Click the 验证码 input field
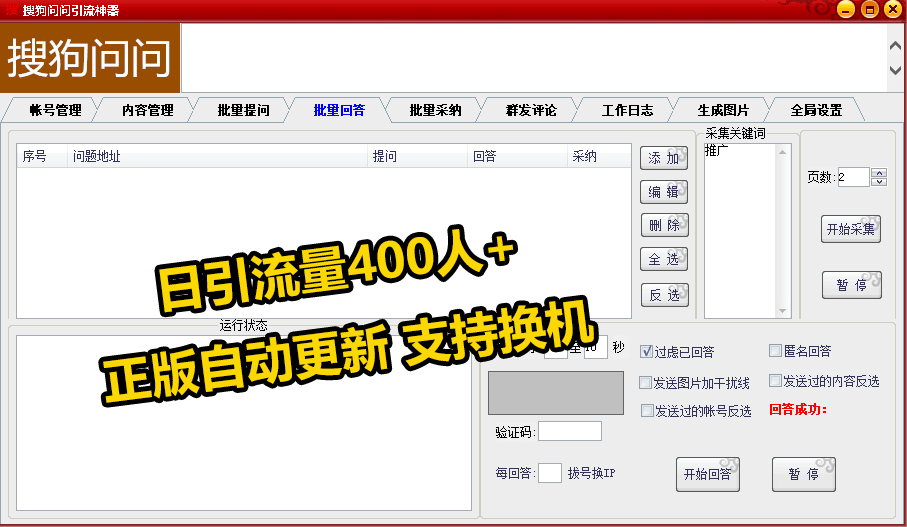This screenshot has width=907, height=527. (570, 431)
